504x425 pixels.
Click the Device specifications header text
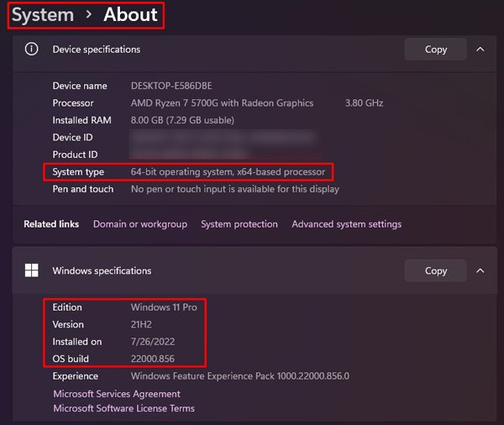point(97,50)
